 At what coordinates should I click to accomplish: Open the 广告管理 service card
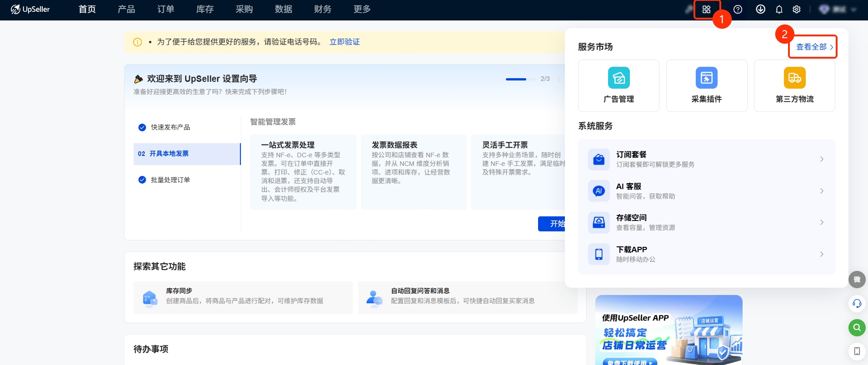click(619, 85)
